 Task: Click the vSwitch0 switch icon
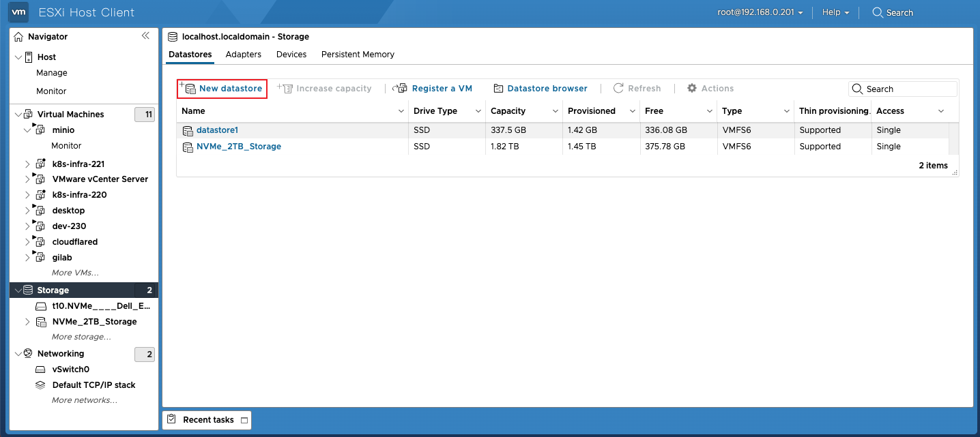point(41,370)
